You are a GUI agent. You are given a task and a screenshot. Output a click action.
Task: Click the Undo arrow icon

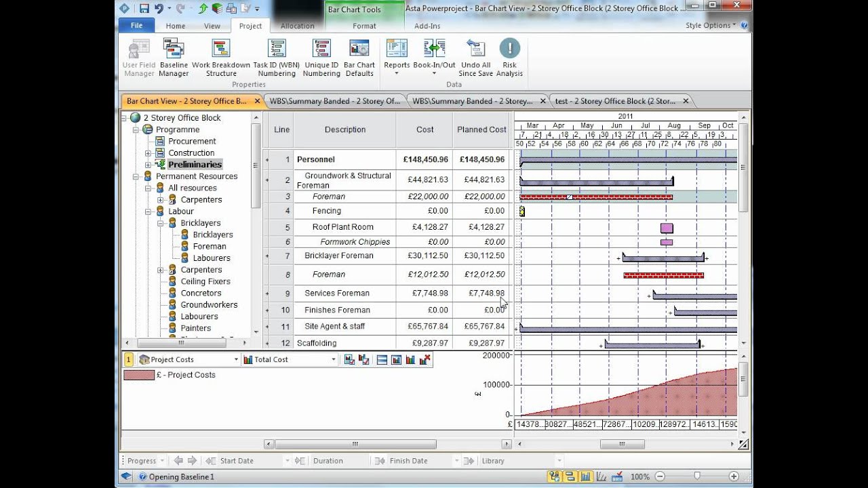pos(159,9)
